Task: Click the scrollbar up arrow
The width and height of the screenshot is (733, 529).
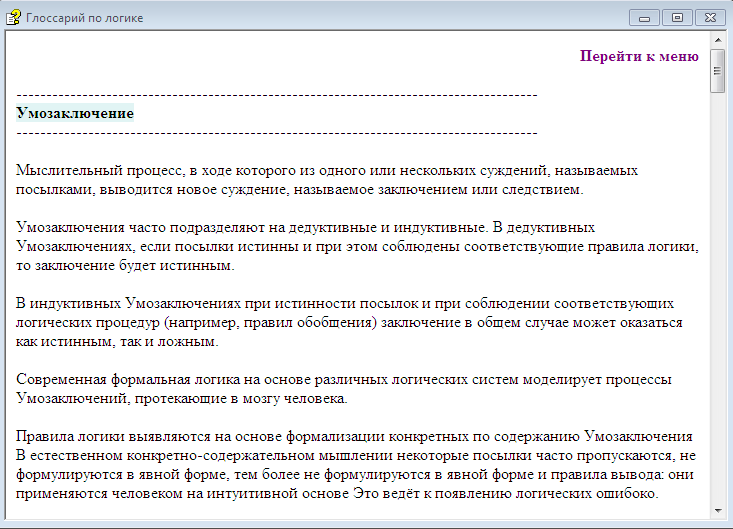Action: point(716,41)
